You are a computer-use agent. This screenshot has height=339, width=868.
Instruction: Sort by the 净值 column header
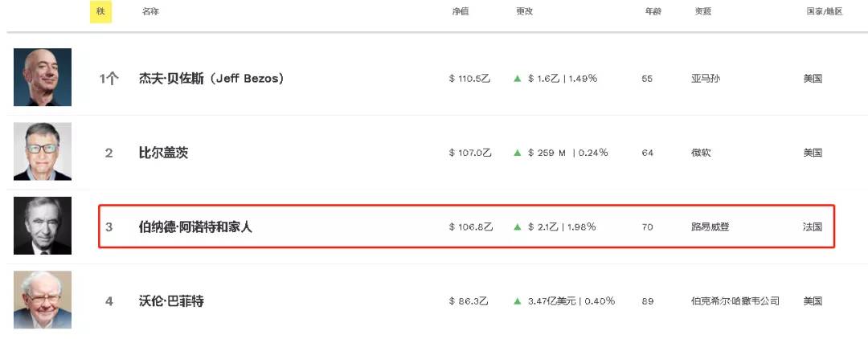pos(461,12)
